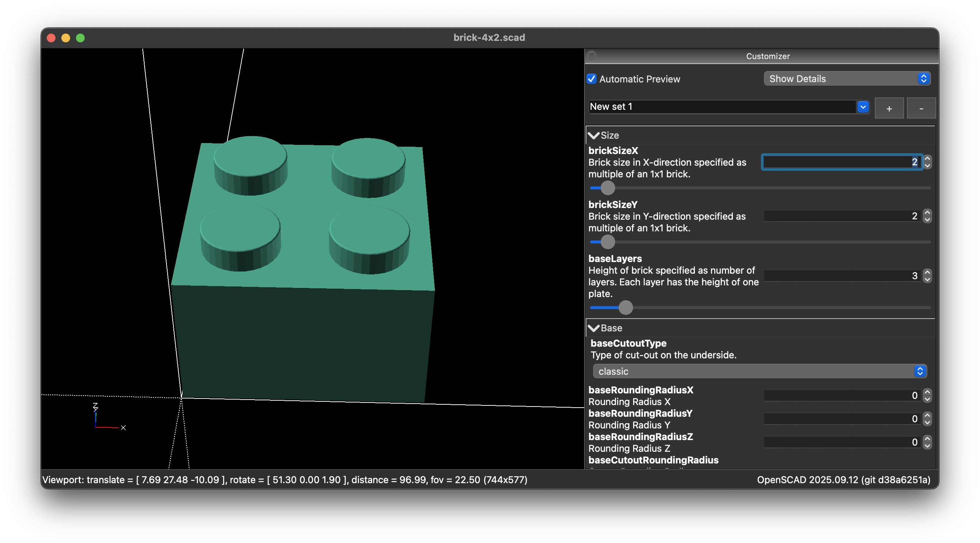Increment baseRoundingRadiusY with its stepper

[928, 416]
